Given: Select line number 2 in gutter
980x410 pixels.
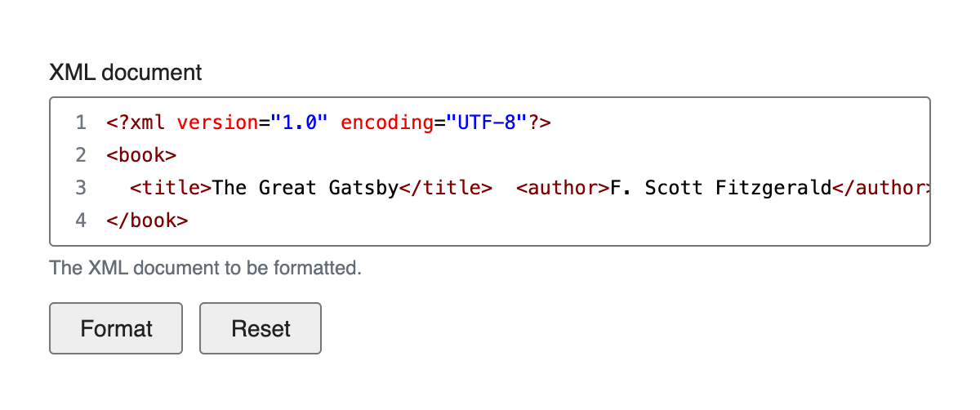Looking at the screenshot, I should (80, 155).
